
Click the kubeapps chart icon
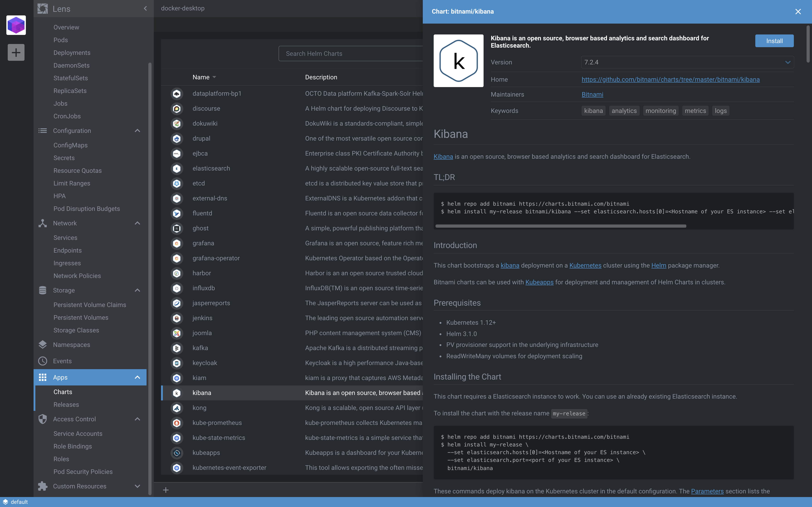tap(177, 453)
